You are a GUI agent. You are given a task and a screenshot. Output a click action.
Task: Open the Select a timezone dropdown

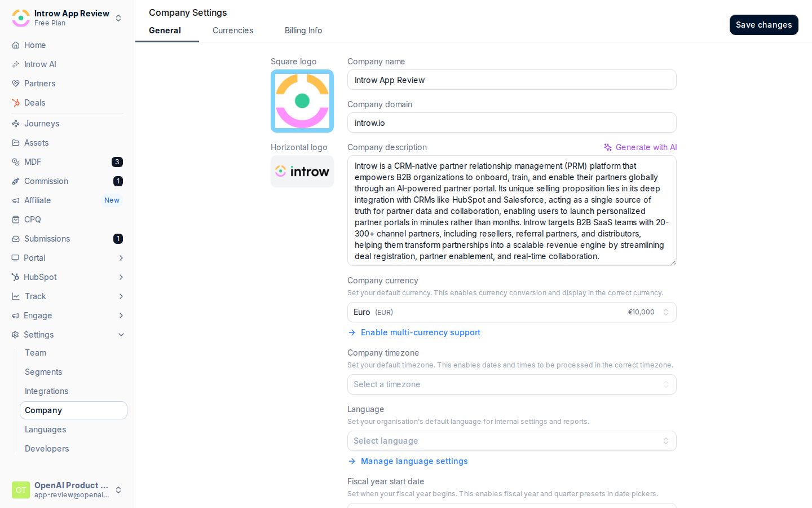tap(512, 384)
